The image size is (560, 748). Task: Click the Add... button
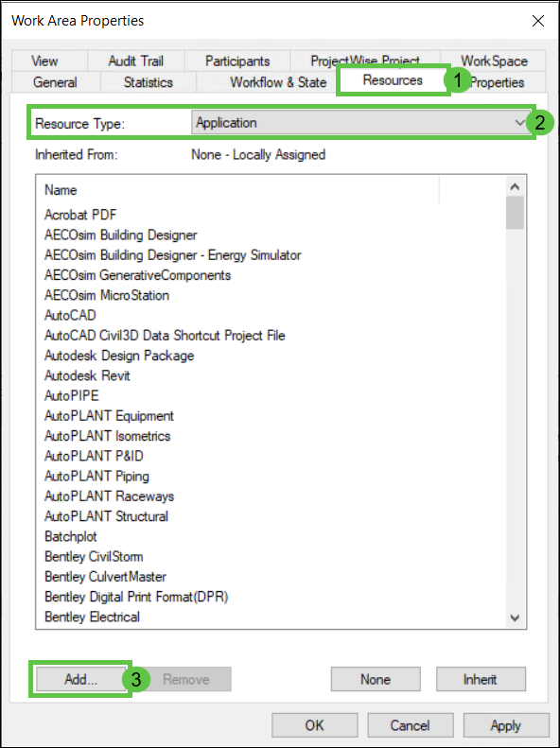tap(80, 679)
